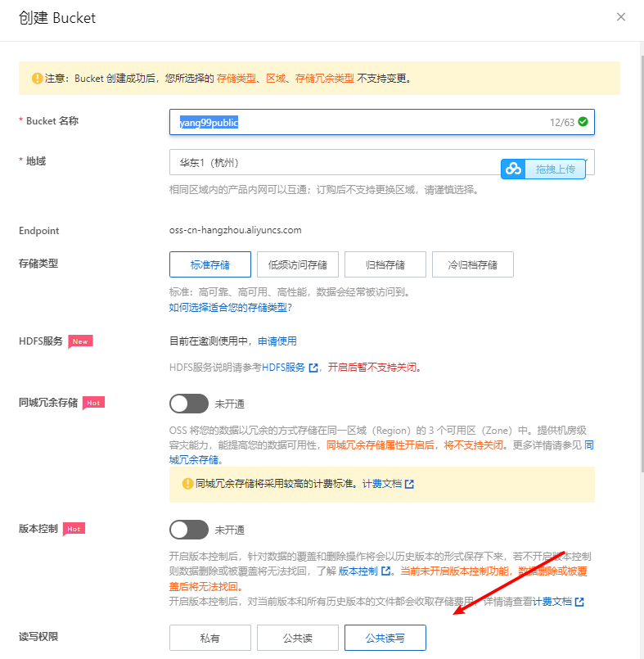This screenshot has width=644, height=659.
Task: Click the Bucket 名称 input field
Action: point(382,122)
